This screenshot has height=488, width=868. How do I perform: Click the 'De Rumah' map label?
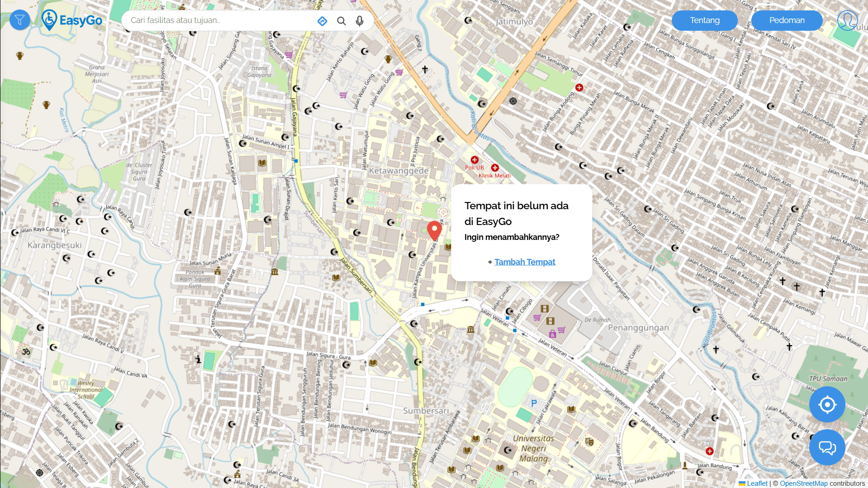click(597, 320)
